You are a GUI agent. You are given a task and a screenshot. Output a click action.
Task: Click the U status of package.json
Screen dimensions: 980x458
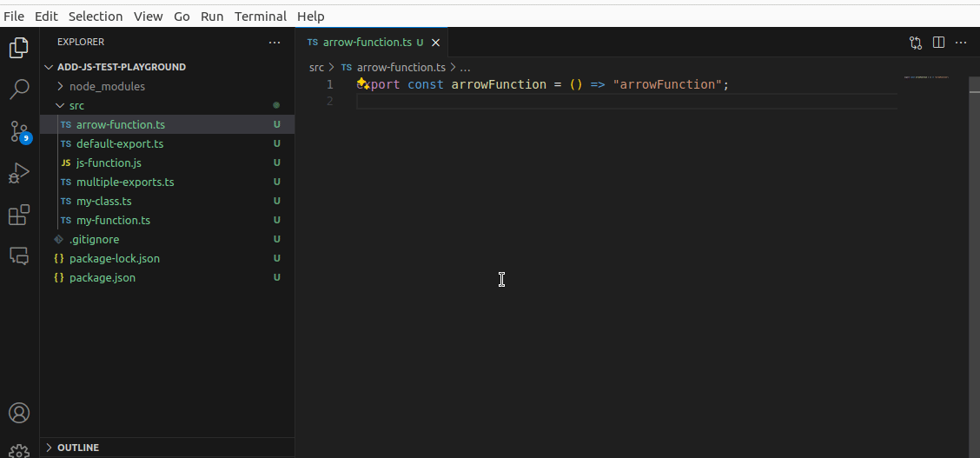point(276,277)
